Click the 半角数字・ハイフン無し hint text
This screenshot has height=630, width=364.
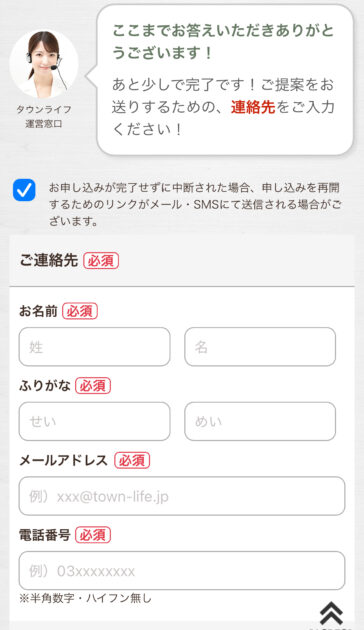85,598
